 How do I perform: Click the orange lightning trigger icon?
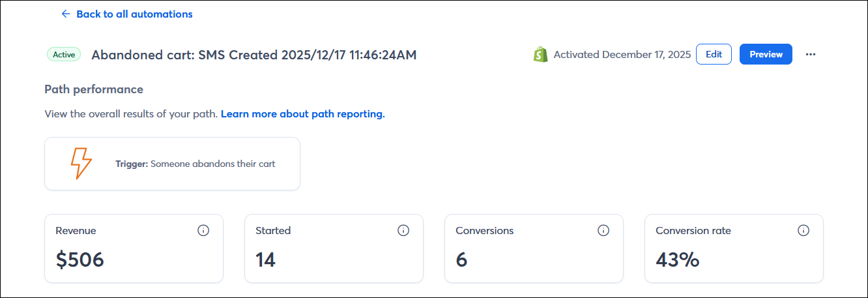tap(81, 163)
